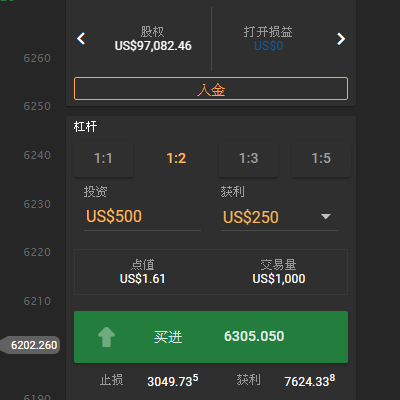400x400 pixels.
Task: Click the 投资 US$500 amount field
Action: click(x=142, y=217)
